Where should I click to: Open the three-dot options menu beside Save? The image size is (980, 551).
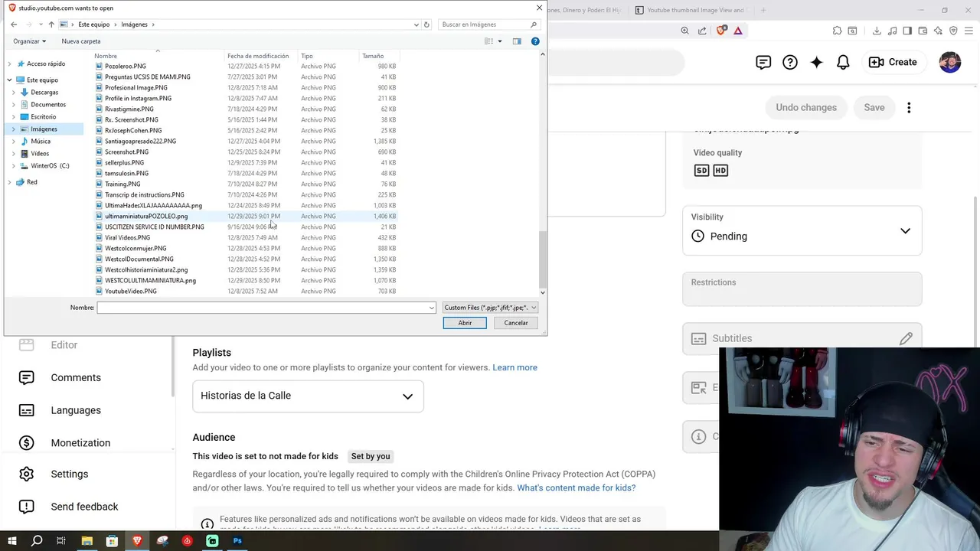(909, 108)
